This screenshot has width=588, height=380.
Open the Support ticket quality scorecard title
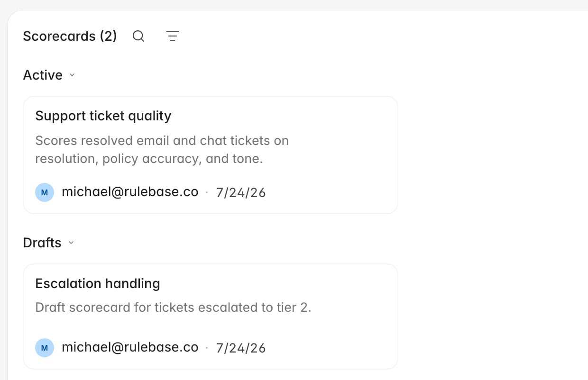(103, 116)
